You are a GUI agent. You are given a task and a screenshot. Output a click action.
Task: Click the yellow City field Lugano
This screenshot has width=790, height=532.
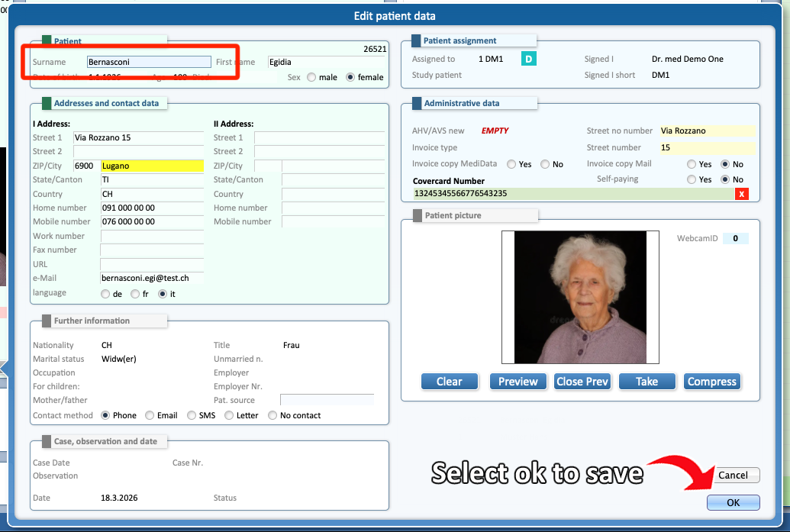[152, 166]
